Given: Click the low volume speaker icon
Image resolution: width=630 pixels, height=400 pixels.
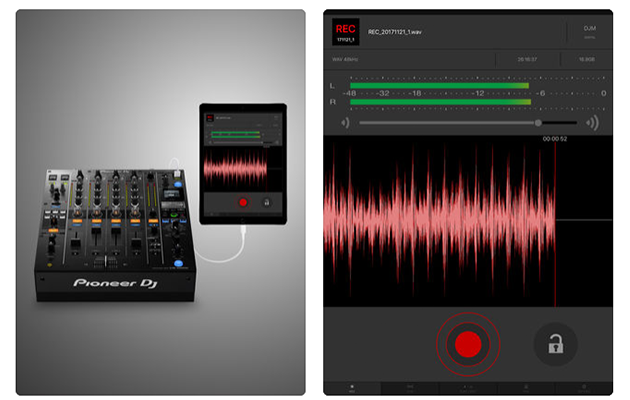Looking at the screenshot, I should click(345, 123).
